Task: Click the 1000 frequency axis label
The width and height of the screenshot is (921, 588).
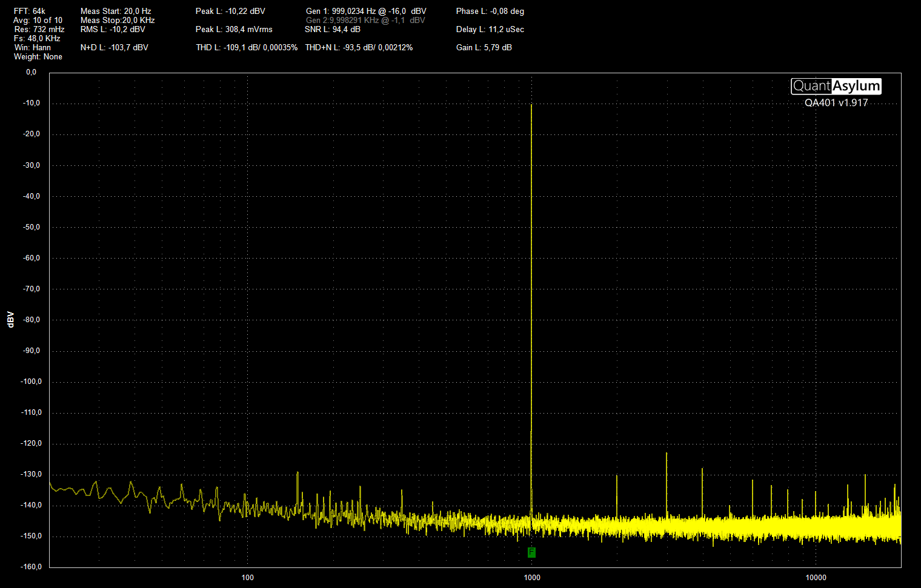Action: (x=532, y=578)
